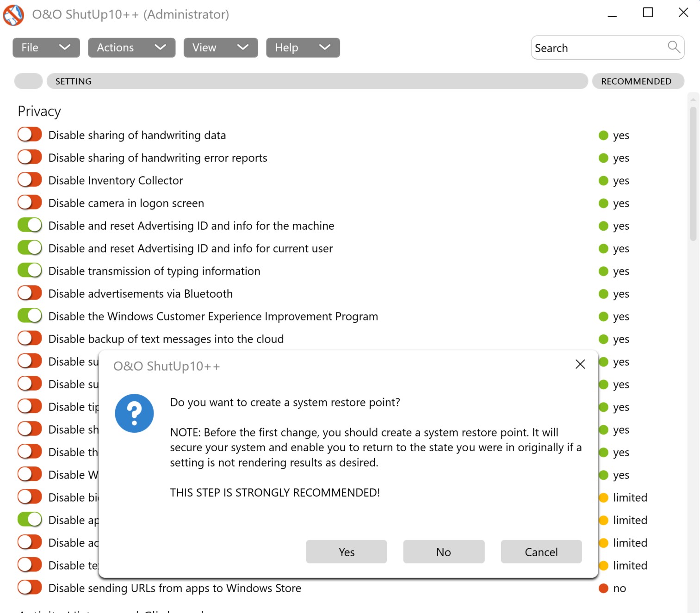This screenshot has height=613, width=700.
Task: Enable Disable sharing of handwriting data
Action: [x=30, y=135]
